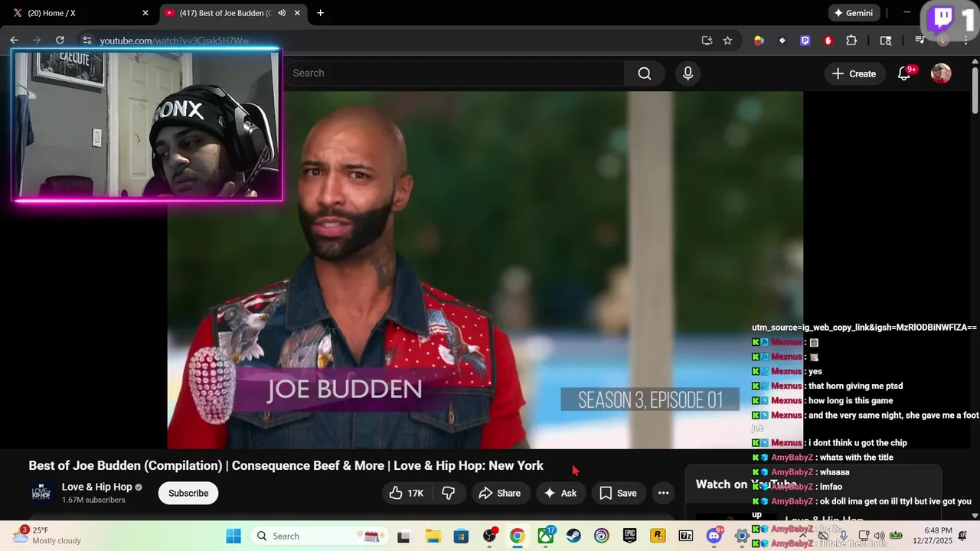The width and height of the screenshot is (980, 551).
Task: Open the volume speaker tray icon
Action: pyautogui.click(x=879, y=536)
